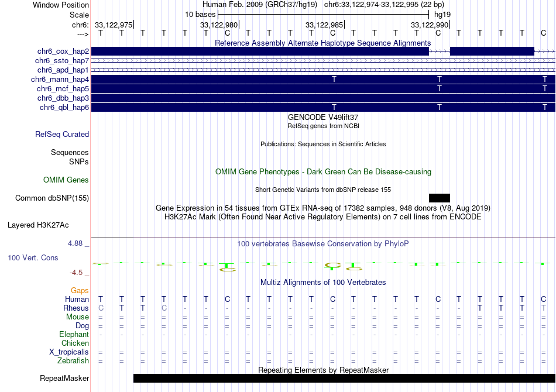The image size is (556, 392).
Task: Select the chr6_dbb_hap3 label
Action: tap(63, 98)
